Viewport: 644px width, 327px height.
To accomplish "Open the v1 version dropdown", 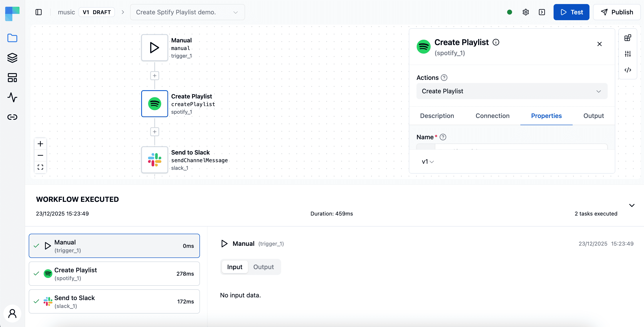I will pyautogui.click(x=427, y=161).
